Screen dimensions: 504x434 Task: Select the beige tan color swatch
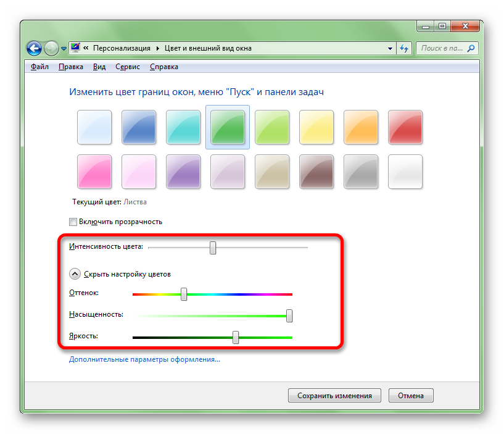pyautogui.click(x=272, y=172)
